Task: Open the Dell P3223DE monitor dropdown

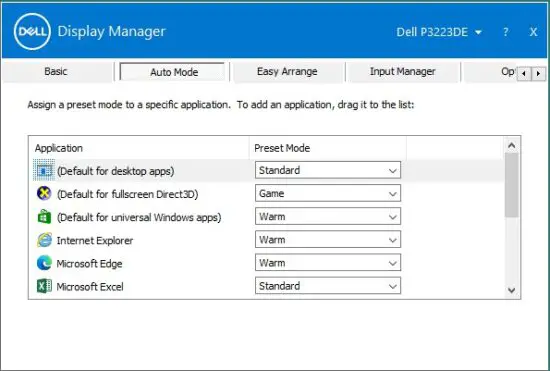Action: [x=439, y=32]
